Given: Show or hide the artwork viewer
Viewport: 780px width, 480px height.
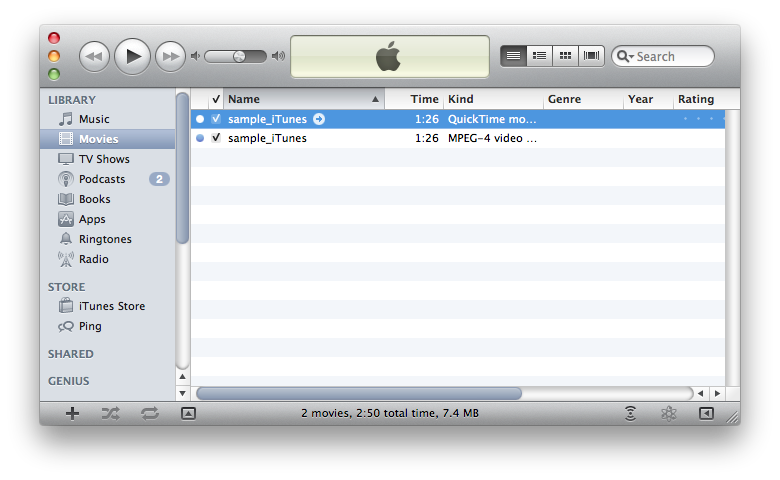Looking at the screenshot, I should pos(189,413).
